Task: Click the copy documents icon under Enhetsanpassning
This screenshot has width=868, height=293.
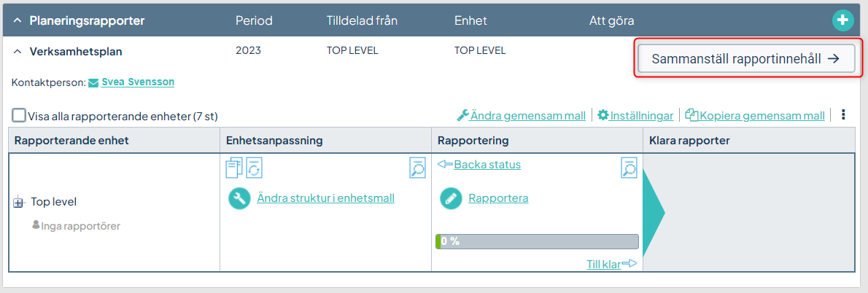Action: [234, 168]
